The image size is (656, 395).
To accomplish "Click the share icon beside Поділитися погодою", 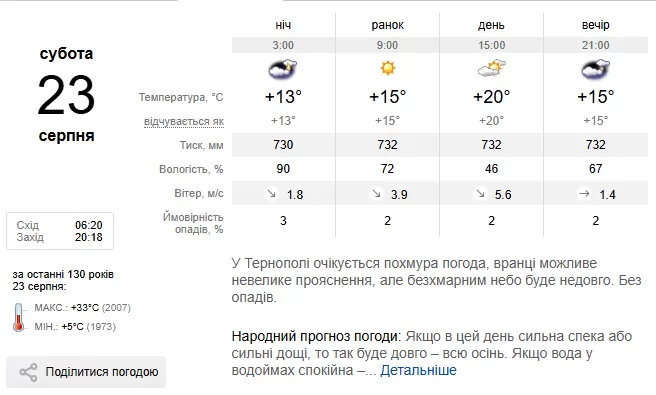I will tap(28, 372).
